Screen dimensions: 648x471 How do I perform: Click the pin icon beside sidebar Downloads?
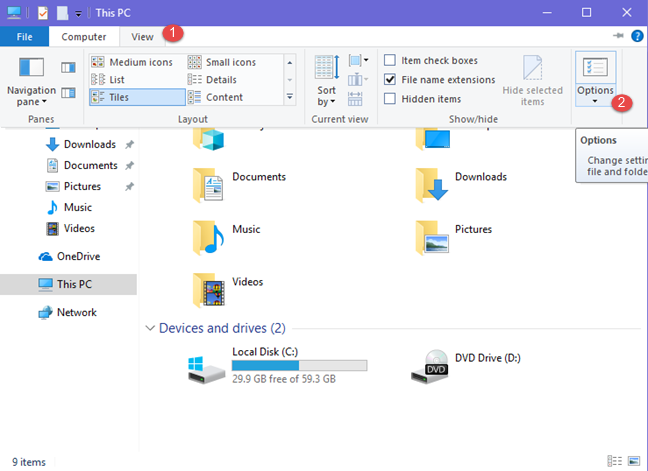pyautogui.click(x=129, y=144)
